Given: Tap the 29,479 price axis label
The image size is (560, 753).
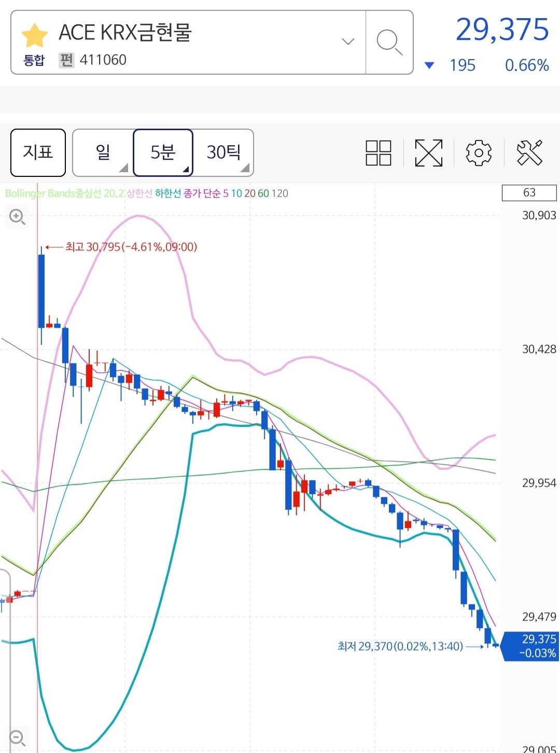Looking at the screenshot, I should point(539,617).
